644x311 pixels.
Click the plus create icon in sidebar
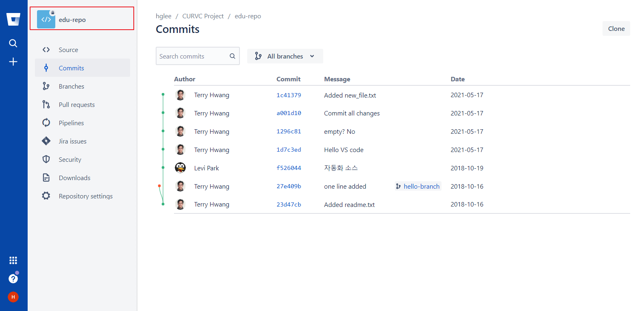coord(13,61)
